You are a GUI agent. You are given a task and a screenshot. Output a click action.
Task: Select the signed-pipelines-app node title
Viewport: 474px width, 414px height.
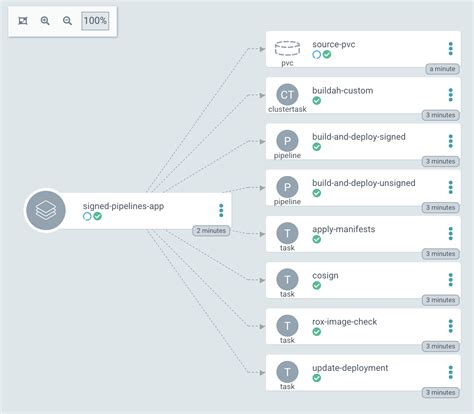tap(123, 206)
